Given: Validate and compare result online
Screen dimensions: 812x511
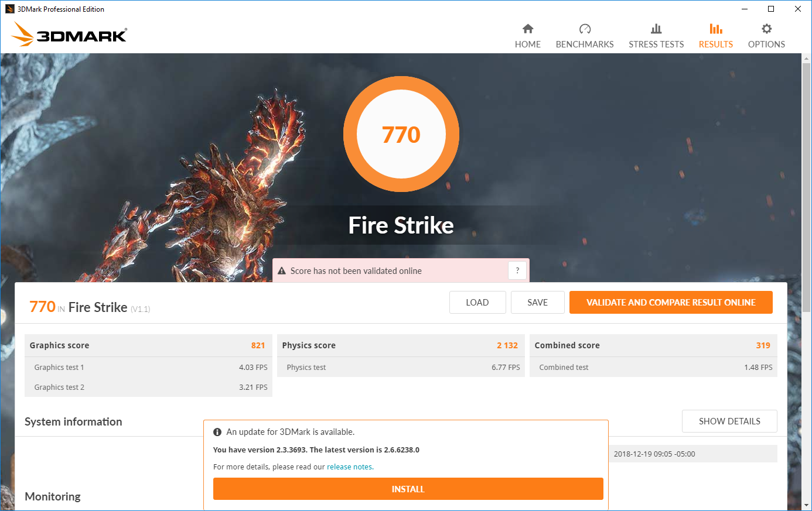Looking at the screenshot, I should 671,303.
